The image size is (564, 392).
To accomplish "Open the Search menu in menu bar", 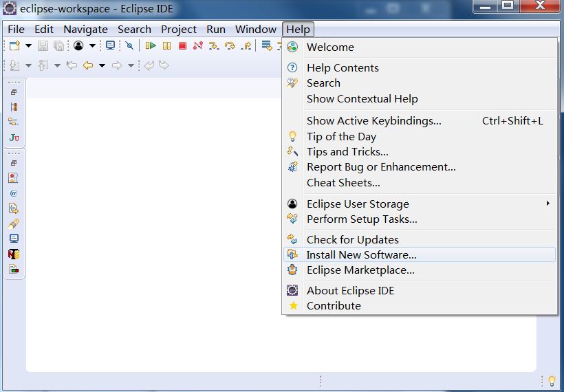I will [x=134, y=29].
